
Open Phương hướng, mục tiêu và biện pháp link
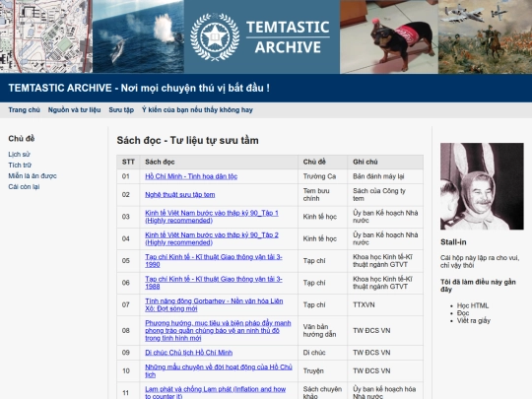pyautogui.click(x=218, y=331)
